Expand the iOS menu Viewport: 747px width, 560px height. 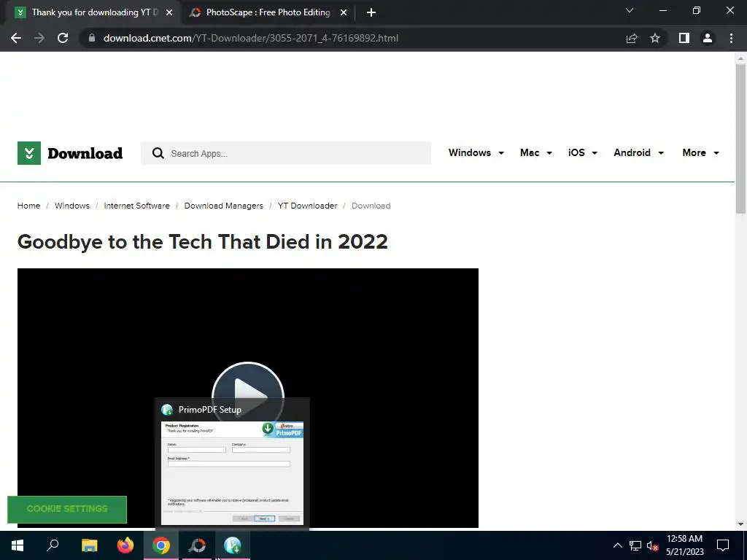click(583, 153)
